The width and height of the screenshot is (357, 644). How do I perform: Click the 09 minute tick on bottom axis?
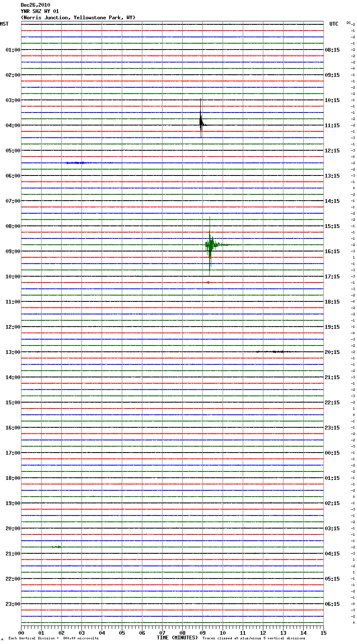point(202,633)
